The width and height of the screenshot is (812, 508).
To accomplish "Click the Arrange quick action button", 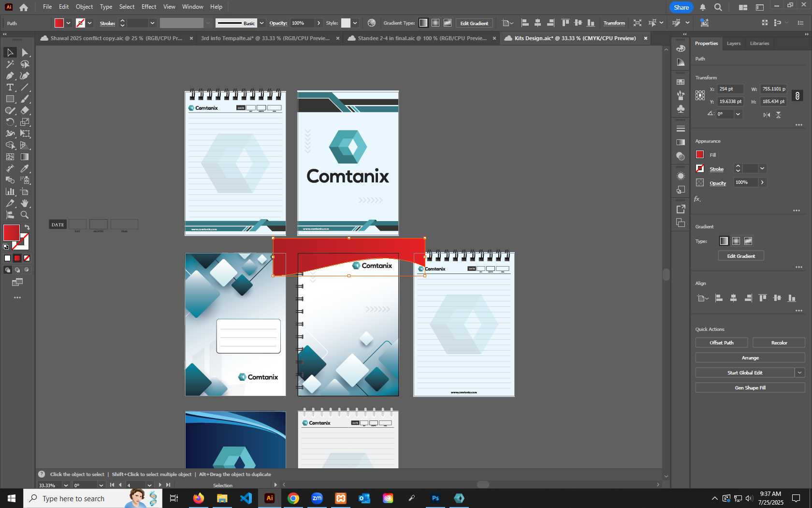I will coord(750,358).
